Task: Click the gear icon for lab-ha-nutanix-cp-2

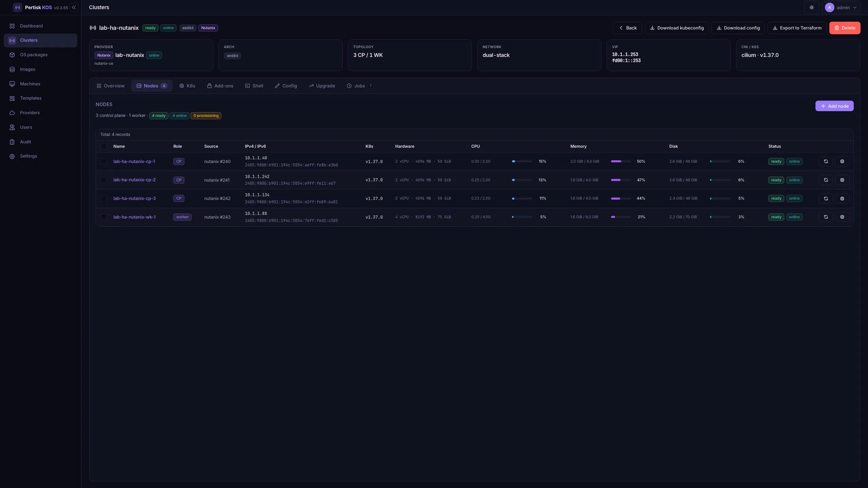Action: (x=842, y=180)
